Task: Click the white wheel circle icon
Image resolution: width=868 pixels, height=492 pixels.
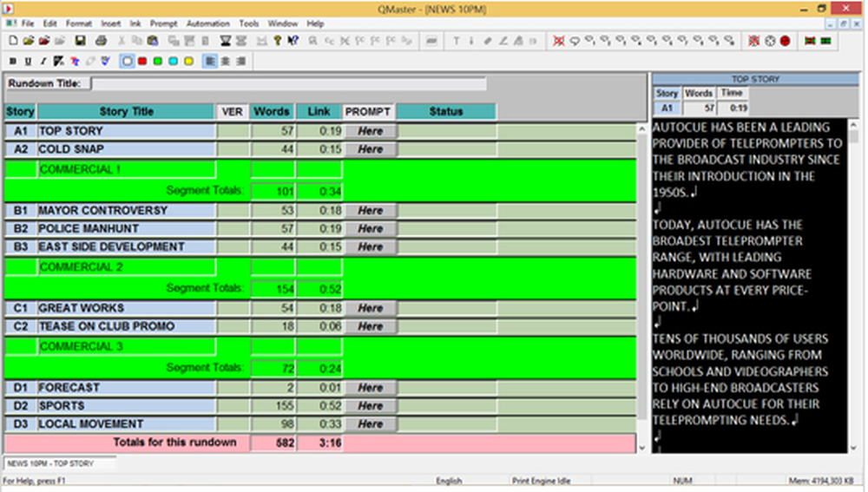Action: 769,41
